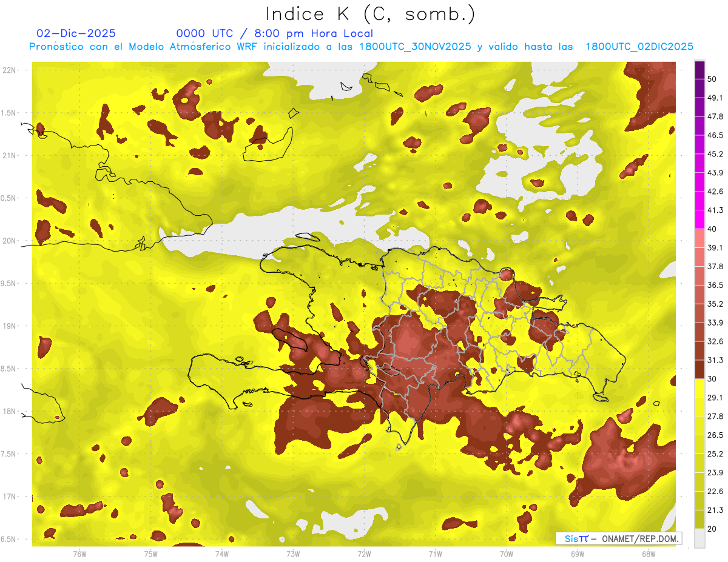Click the color scale value 23.9
Image resolution: width=728 pixels, height=562 pixels.
click(715, 473)
